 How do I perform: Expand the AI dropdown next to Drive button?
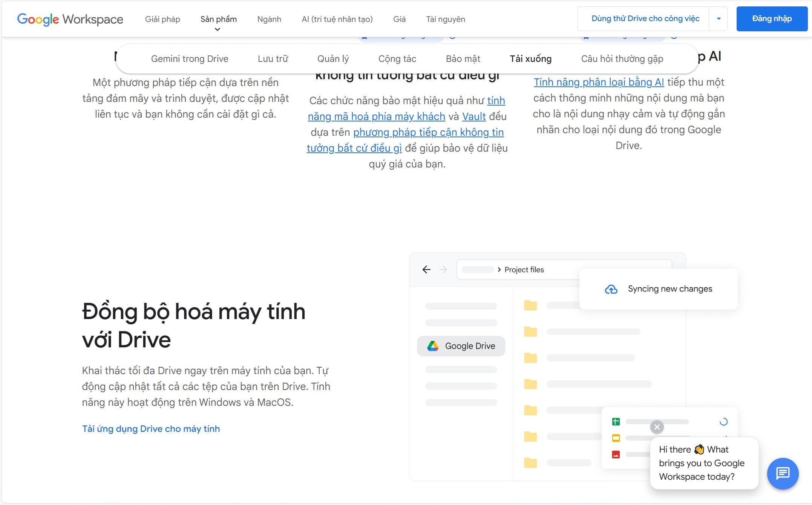tap(720, 19)
